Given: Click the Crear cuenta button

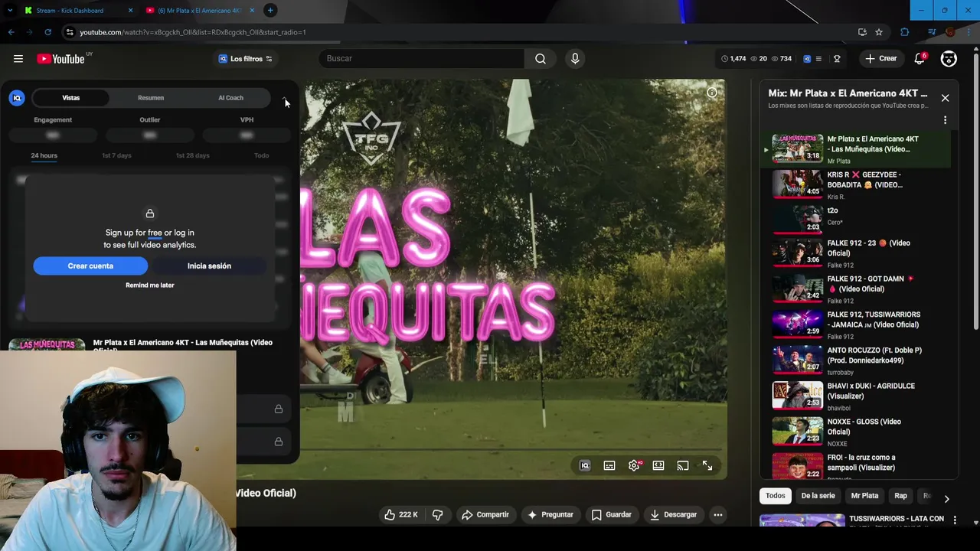Looking at the screenshot, I should [x=90, y=266].
